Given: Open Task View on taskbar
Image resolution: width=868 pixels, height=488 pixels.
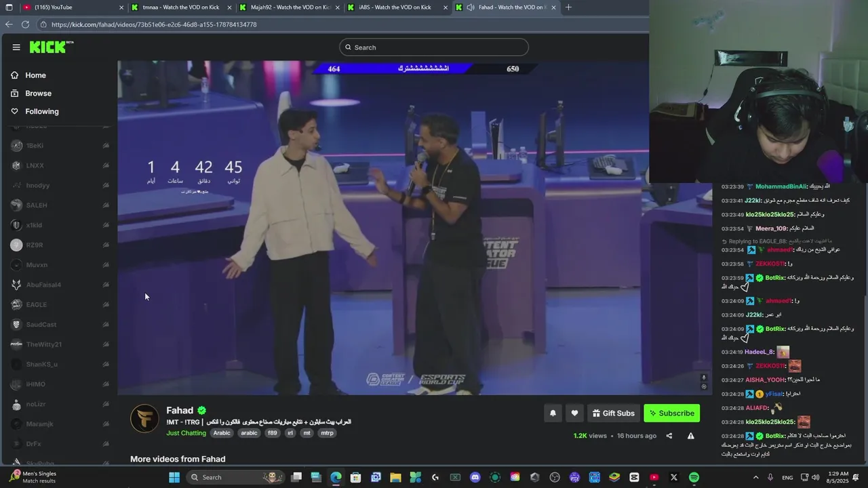Looking at the screenshot, I should 296,477.
